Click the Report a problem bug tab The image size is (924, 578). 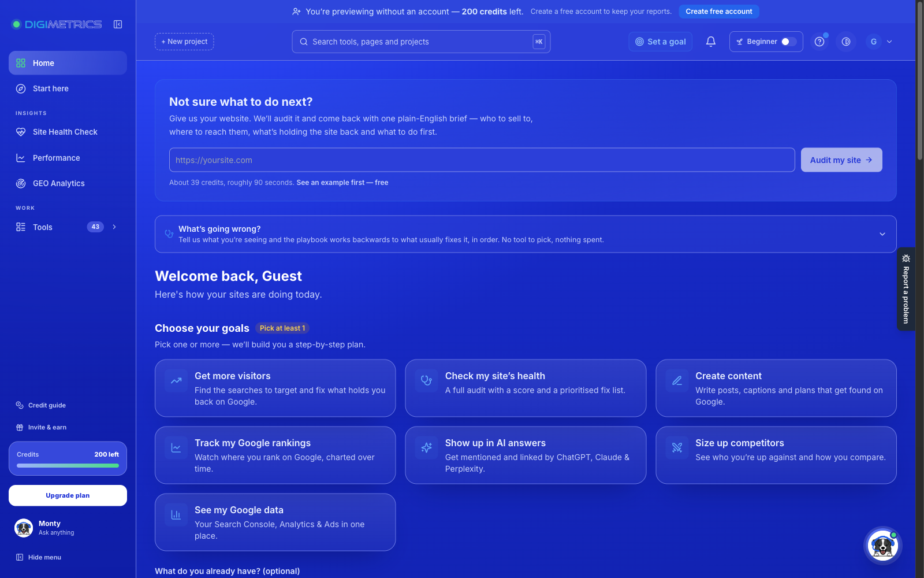click(906, 289)
